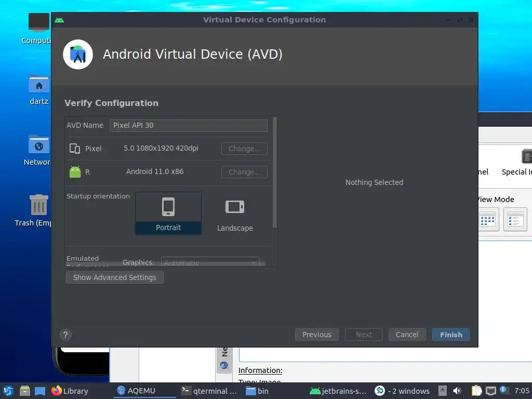Viewport: 532px width, 399px height.
Task: Open the grouped 2 windows taskbar item
Action: click(x=402, y=391)
